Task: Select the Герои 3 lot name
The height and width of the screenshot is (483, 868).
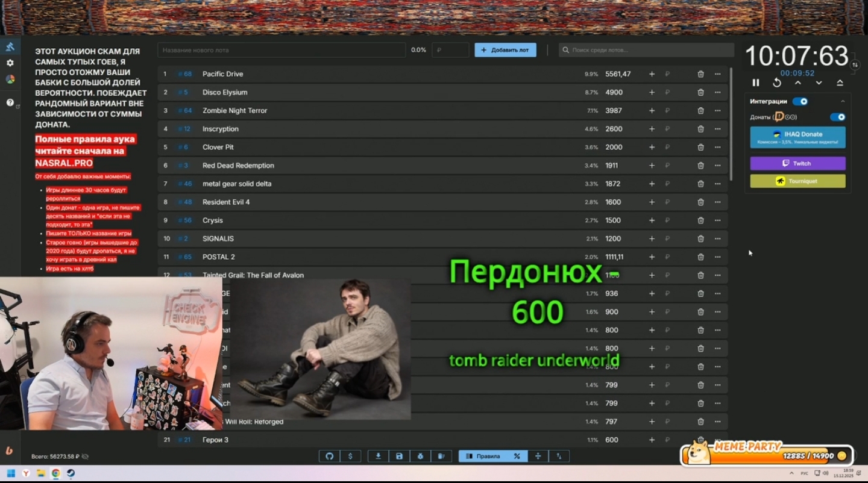Action: [x=215, y=440]
